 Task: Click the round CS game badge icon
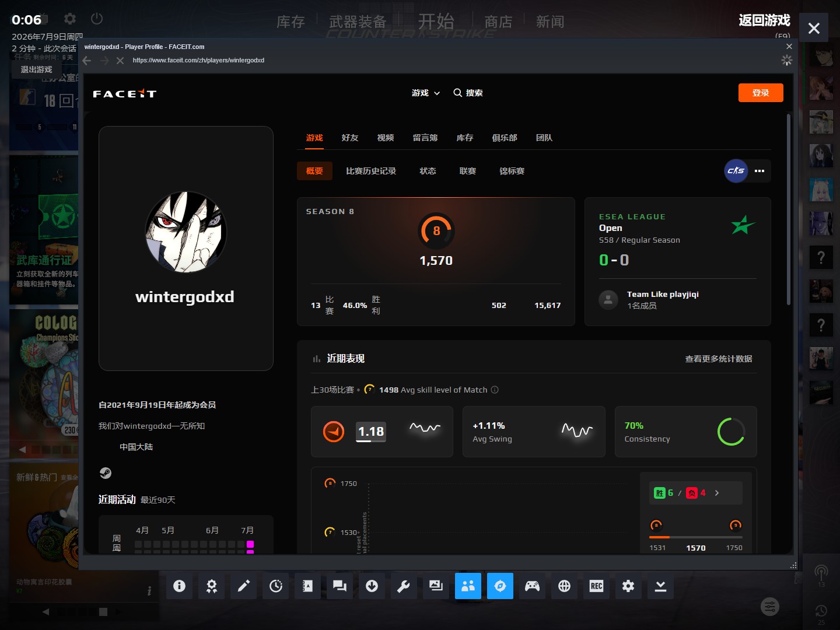[x=736, y=171]
